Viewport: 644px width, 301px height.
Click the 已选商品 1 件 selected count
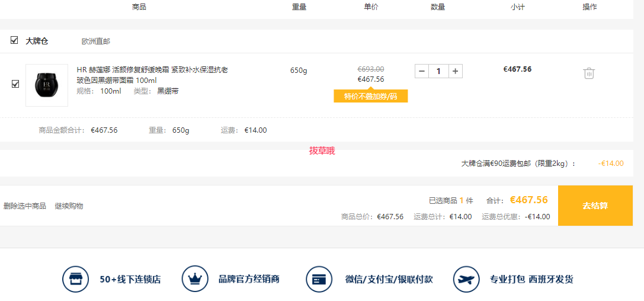pyautogui.click(x=451, y=201)
